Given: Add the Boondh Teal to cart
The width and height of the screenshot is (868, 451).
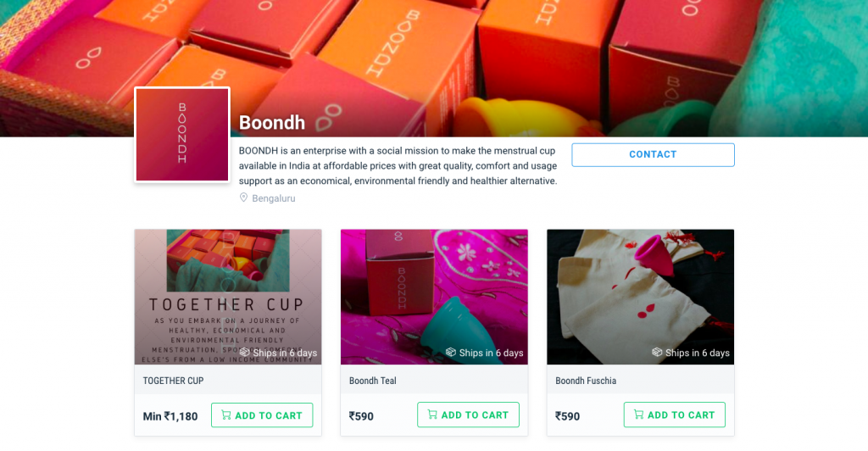Looking at the screenshot, I should (468, 415).
